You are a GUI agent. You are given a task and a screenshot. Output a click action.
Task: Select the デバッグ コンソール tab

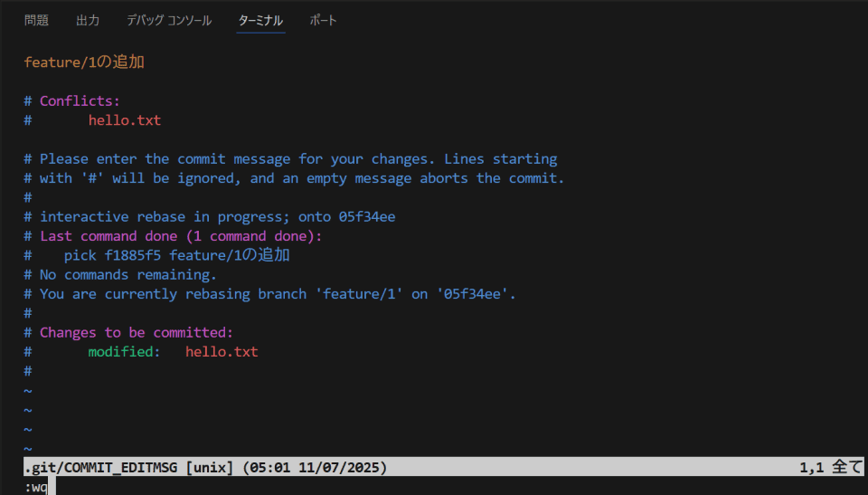[x=169, y=21]
